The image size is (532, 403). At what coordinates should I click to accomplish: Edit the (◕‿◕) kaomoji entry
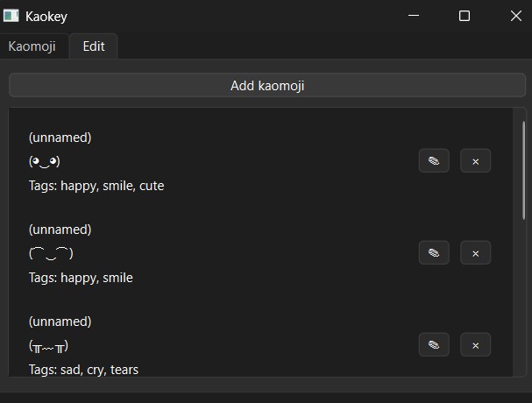(434, 161)
